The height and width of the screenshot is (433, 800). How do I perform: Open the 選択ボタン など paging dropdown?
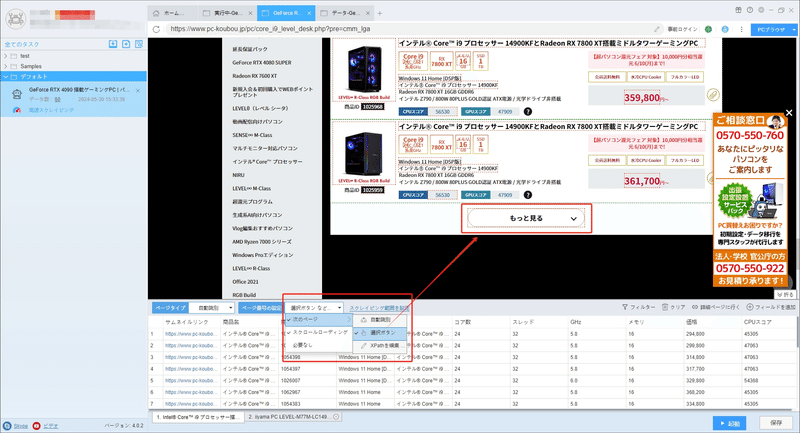click(x=314, y=308)
